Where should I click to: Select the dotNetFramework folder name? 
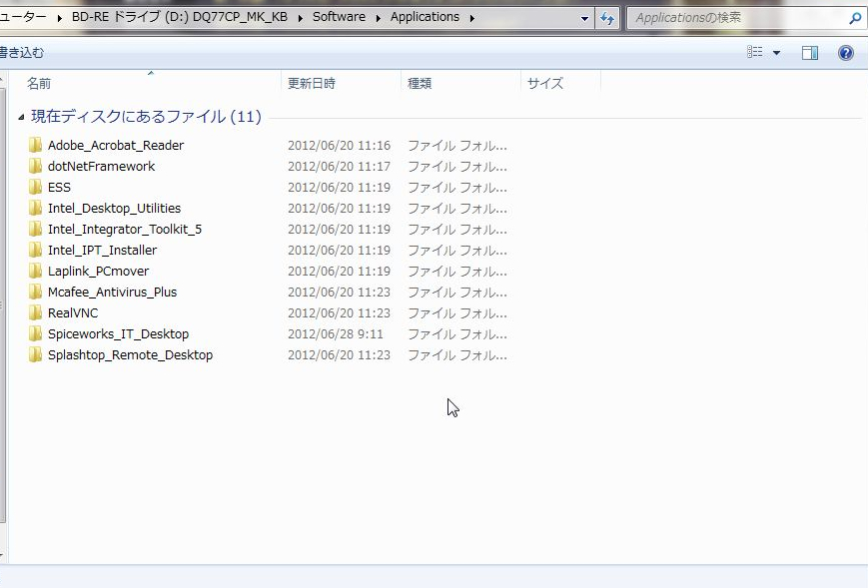tap(101, 166)
